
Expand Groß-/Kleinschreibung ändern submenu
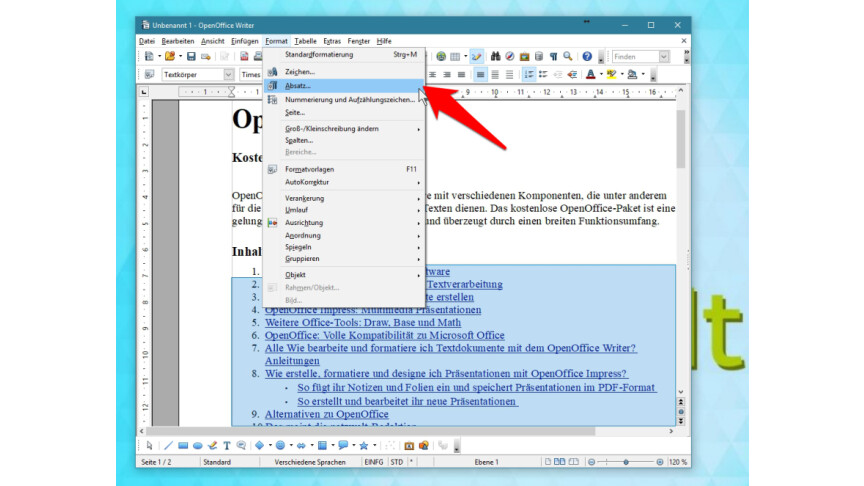pos(344,129)
